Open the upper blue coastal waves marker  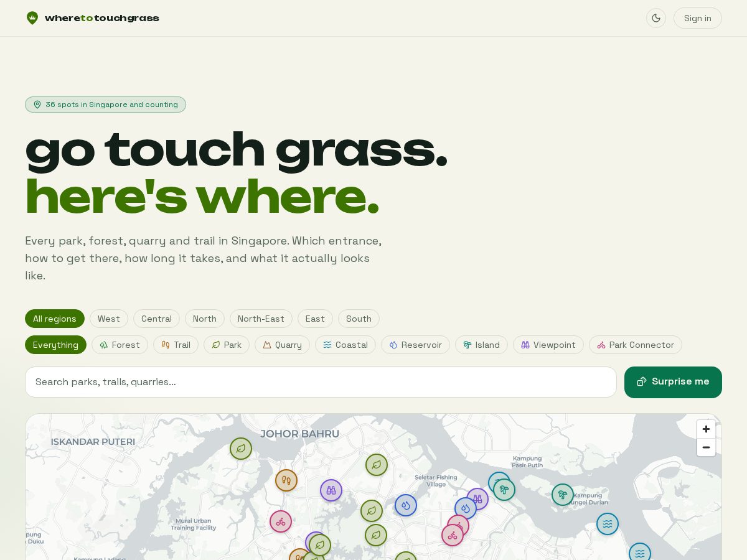[x=608, y=524]
